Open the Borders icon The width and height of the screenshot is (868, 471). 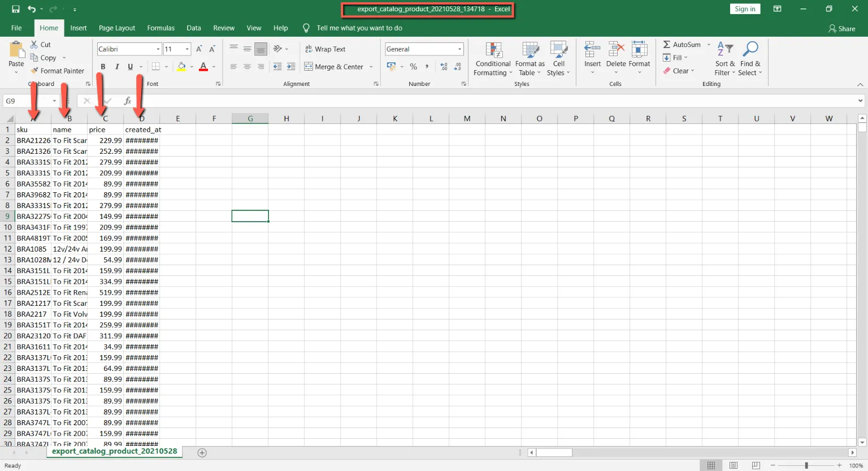tap(156, 66)
